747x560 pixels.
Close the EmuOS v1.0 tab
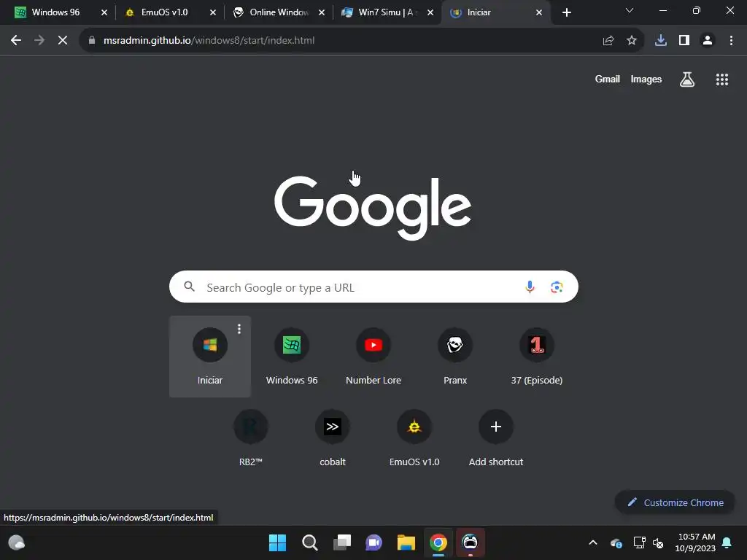pos(213,12)
